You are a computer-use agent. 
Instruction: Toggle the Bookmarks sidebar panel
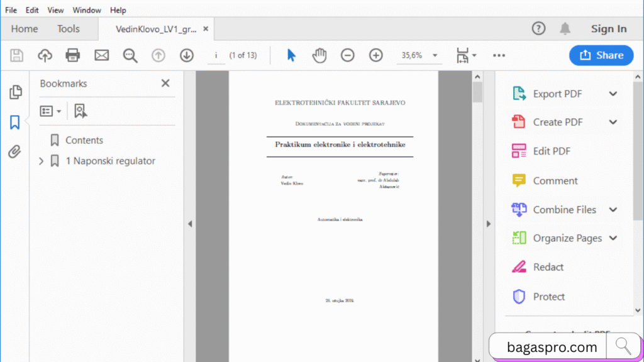16,123
